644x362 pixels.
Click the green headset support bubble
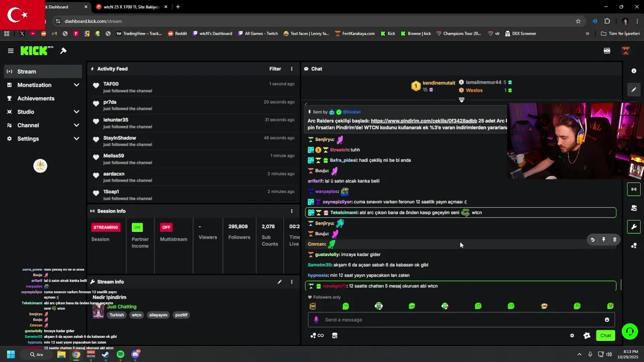pos(630,331)
